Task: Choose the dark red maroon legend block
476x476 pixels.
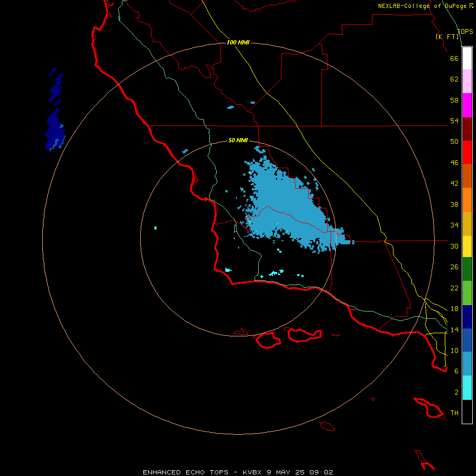Action: point(467,129)
